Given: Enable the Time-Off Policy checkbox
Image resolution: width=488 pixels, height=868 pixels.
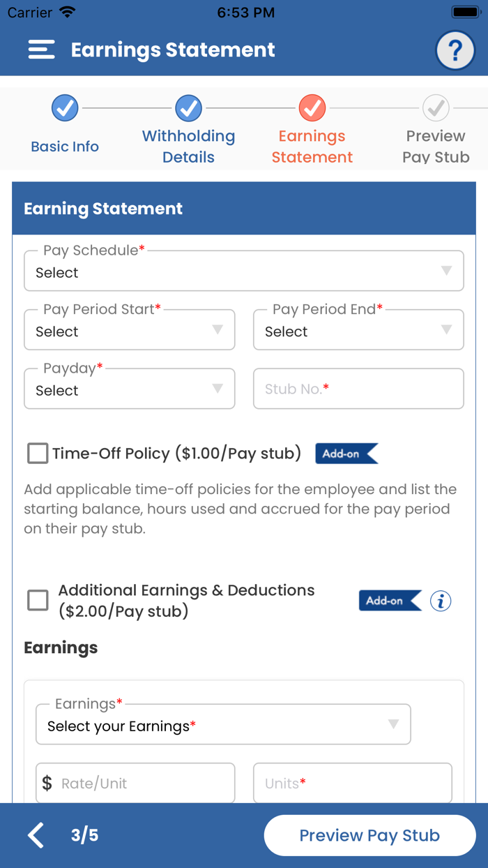Looking at the screenshot, I should click(x=38, y=454).
